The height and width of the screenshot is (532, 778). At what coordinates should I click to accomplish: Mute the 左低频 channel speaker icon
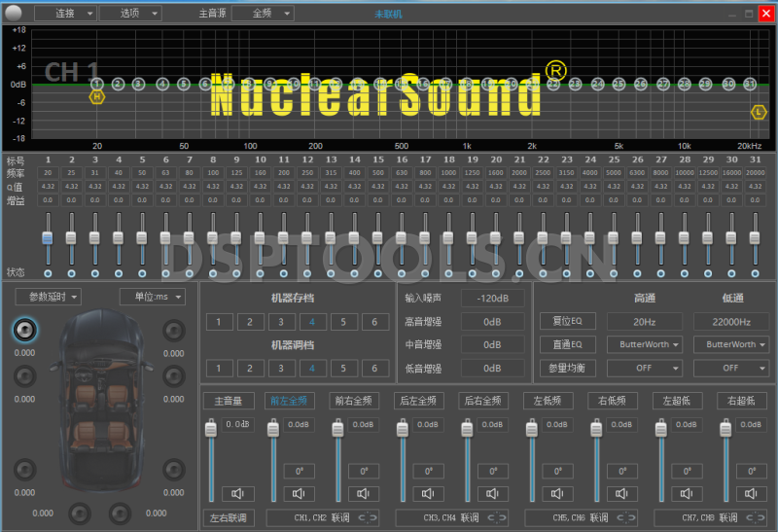point(557,493)
